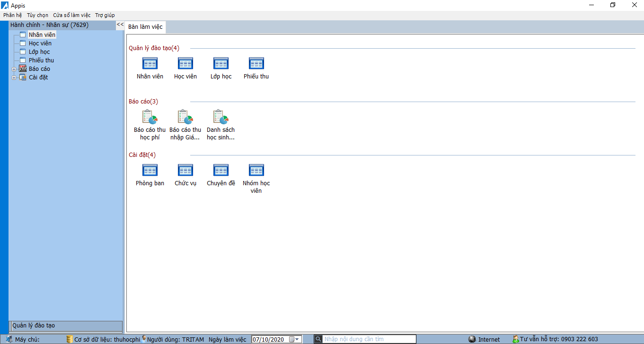644x344 pixels.
Task: Open the Phân hệ menu
Action: [x=13, y=15]
